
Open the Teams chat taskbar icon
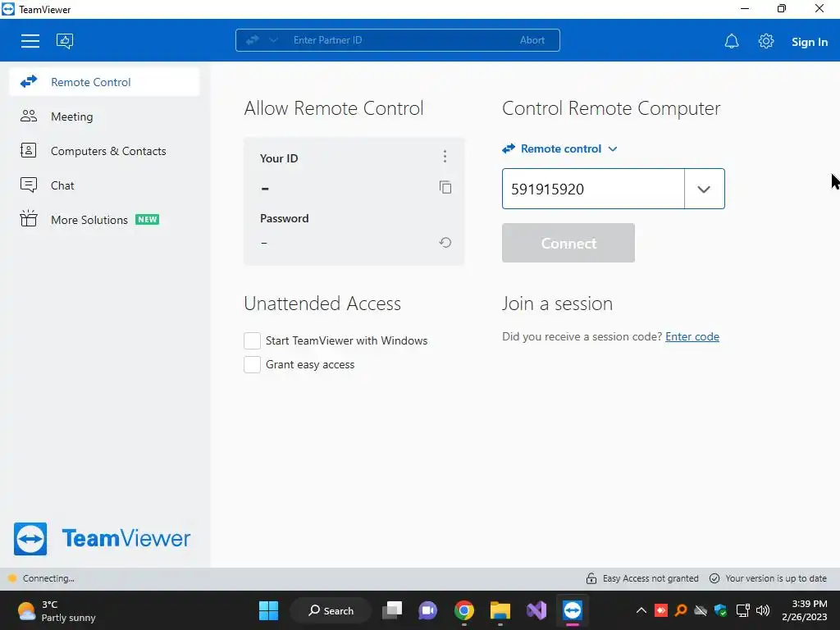(427, 610)
